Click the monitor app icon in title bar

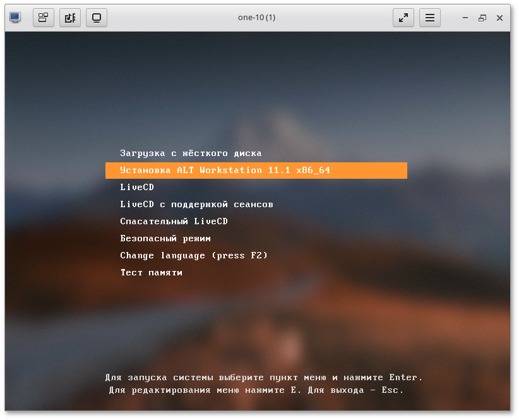pos(15,18)
